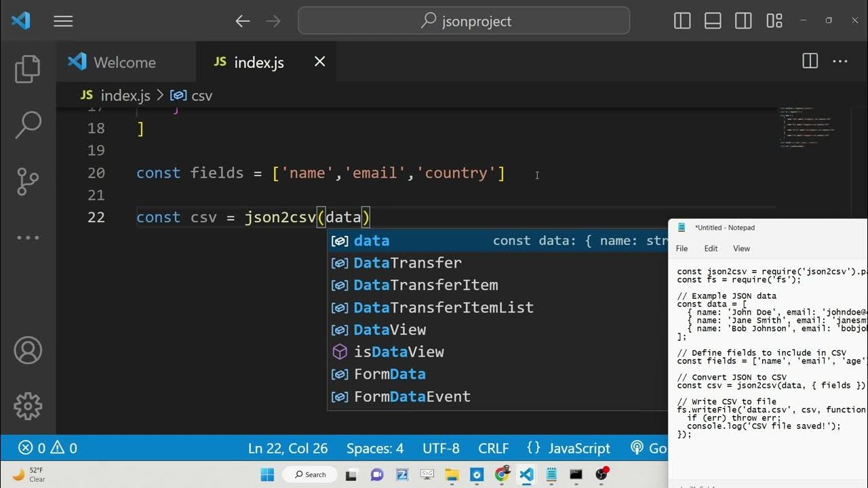Select JavaScript language mode in status bar
The image size is (868, 488).
(578, 448)
